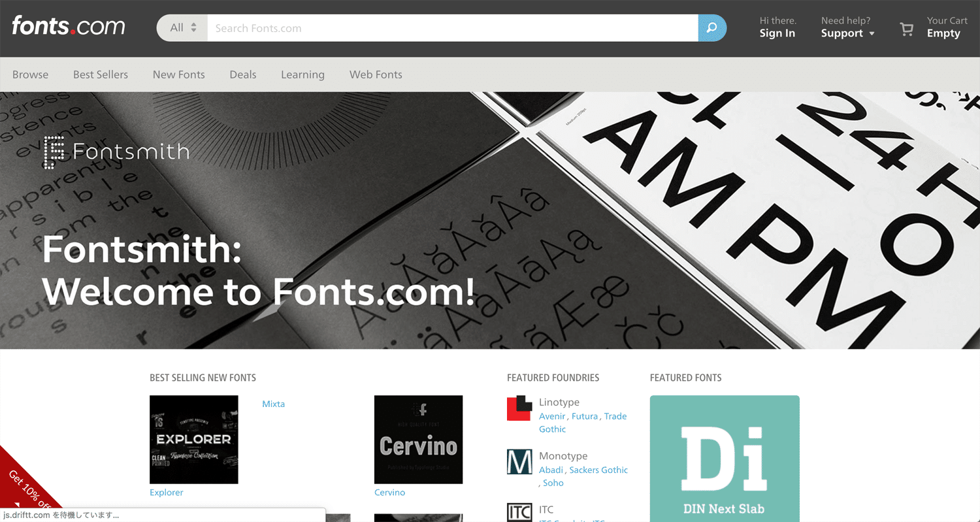Open the Trade Gothic link
This screenshot has width=980, height=522.
[x=583, y=423]
